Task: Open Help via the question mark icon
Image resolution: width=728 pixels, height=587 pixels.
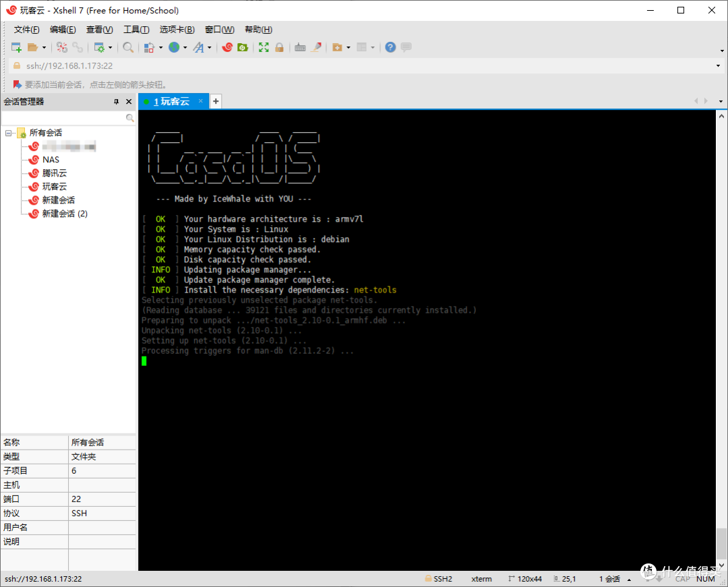Action: (x=390, y=47)
